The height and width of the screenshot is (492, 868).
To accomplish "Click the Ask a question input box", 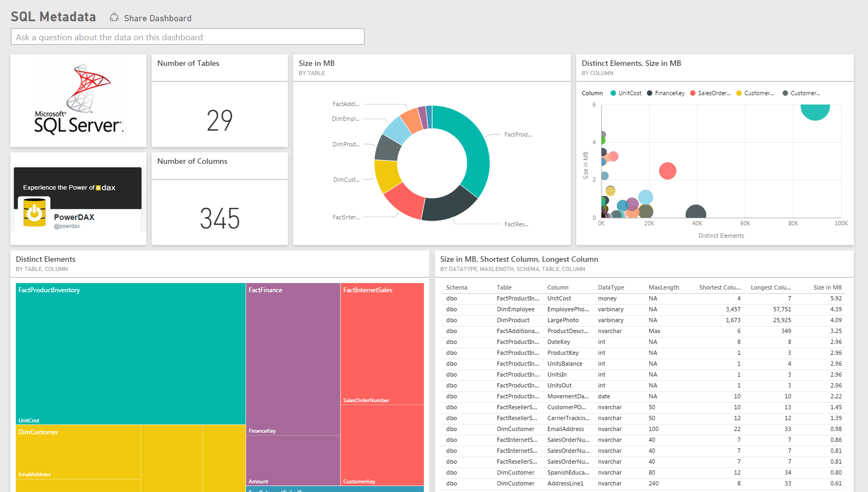I will [187, 37].
